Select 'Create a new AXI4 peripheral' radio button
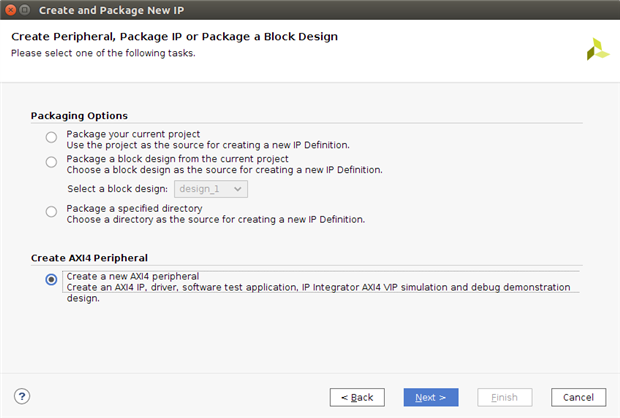 [x=51, y=280]
